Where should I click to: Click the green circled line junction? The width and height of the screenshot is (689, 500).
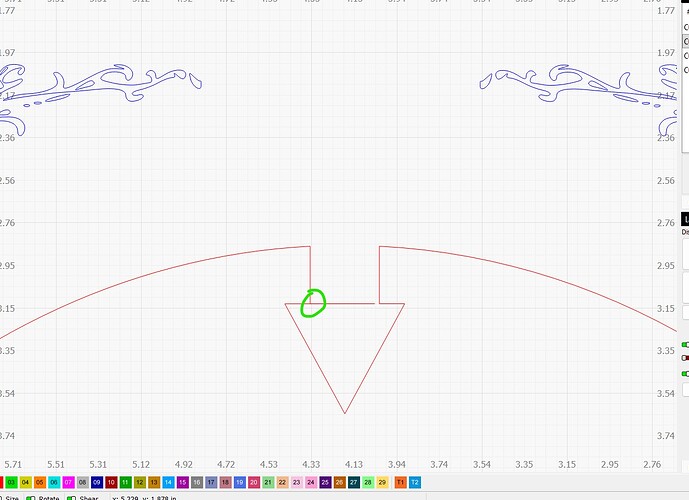[x=311, y=302]
